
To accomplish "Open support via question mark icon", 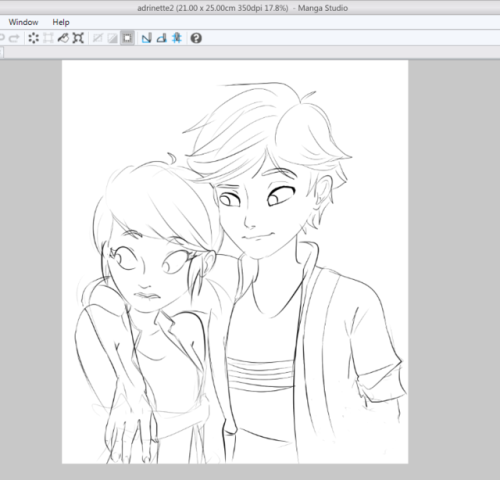I will click(x=196, y=38).
